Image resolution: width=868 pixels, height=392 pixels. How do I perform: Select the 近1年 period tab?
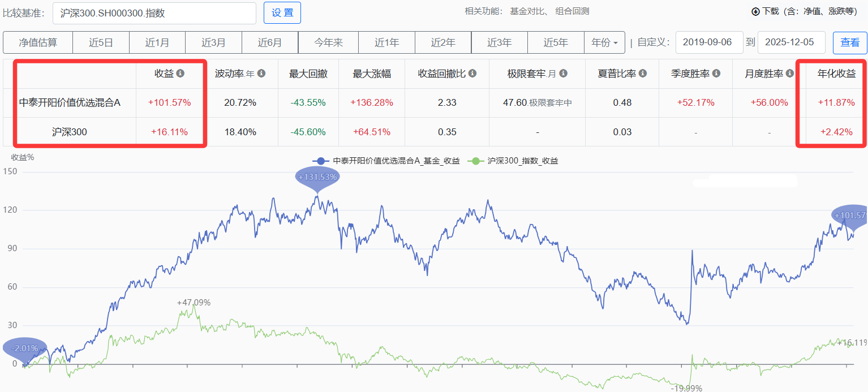387,42
